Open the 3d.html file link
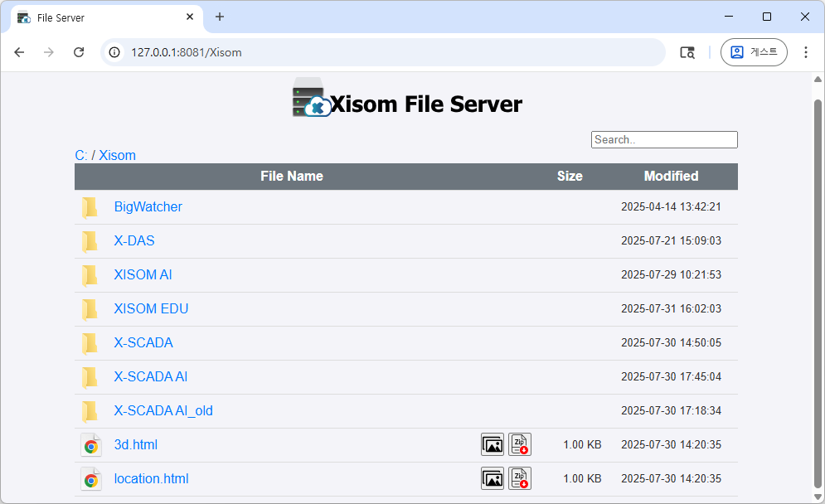The image size is (825, 504). tap(136, 445)
